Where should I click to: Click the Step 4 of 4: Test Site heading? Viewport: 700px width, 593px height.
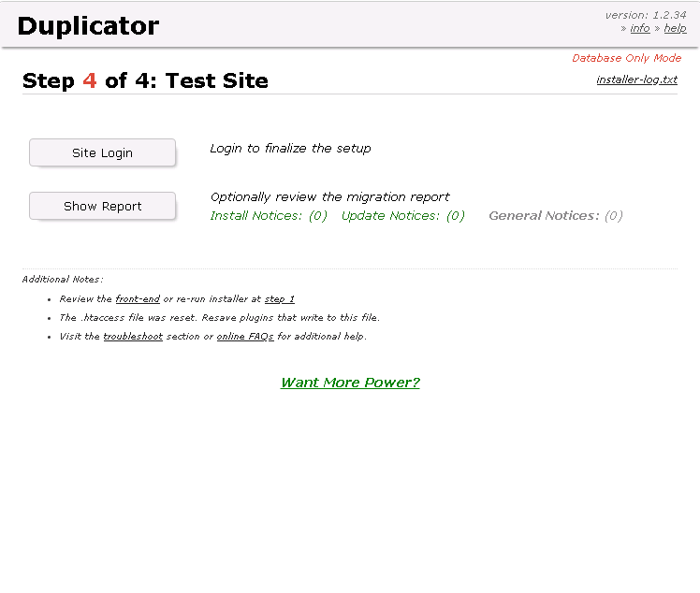pyautogui.click(x=145, y=81)
